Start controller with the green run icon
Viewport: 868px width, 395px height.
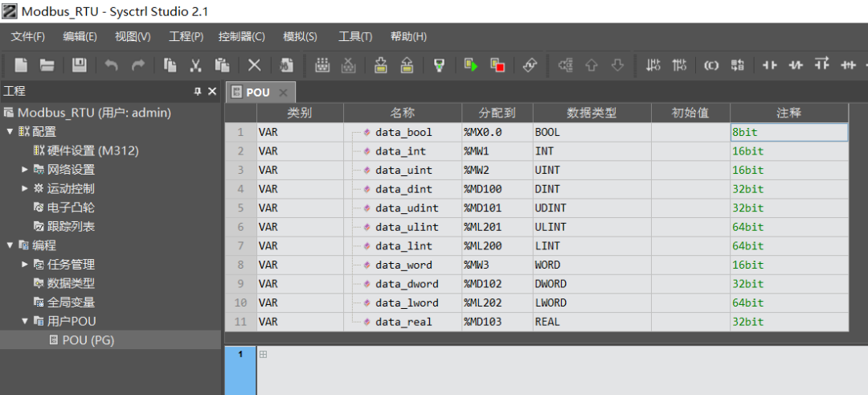coord(470,65)
